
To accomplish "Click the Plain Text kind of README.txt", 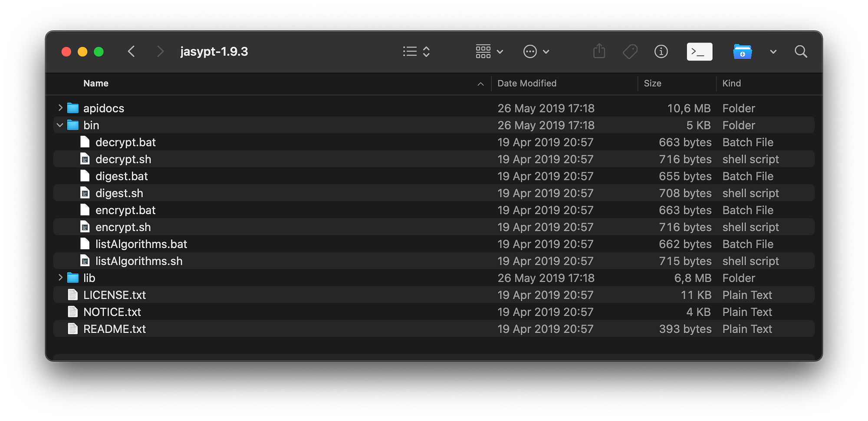I will (x=747, y=329).
